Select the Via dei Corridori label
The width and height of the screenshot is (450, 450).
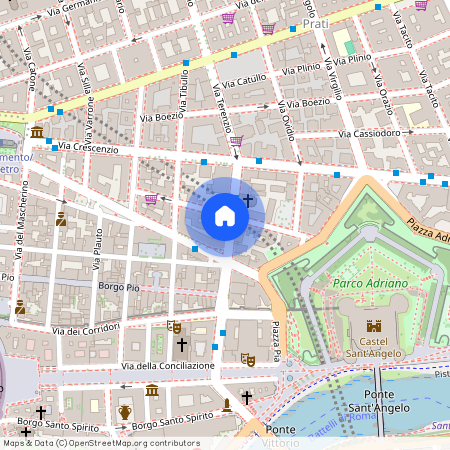click(x=86, y=329)
